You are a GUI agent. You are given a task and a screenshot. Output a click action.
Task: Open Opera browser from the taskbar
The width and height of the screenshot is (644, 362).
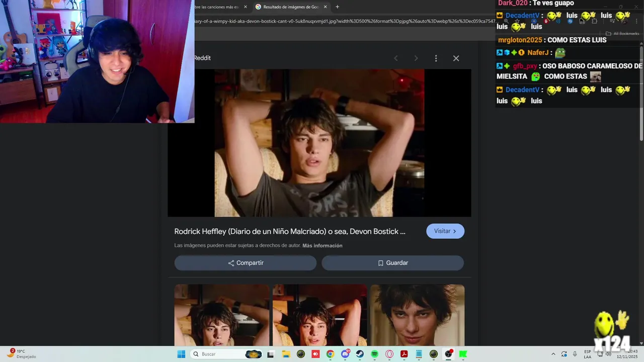point(389,354)
